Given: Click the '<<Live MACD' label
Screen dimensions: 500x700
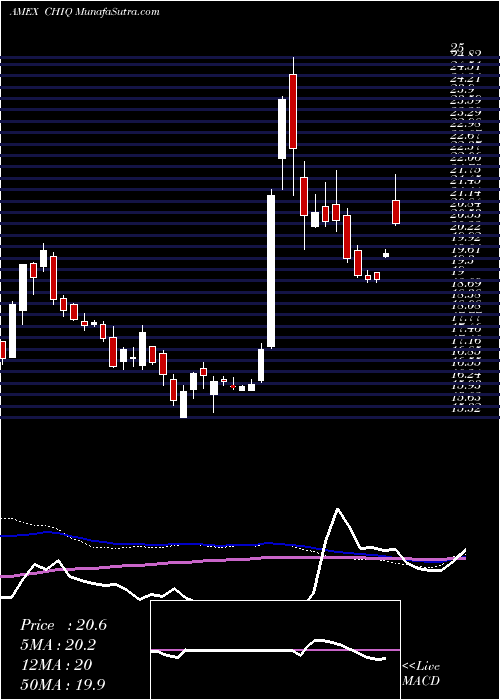Looking at the screenshot, I should (421, 673).
